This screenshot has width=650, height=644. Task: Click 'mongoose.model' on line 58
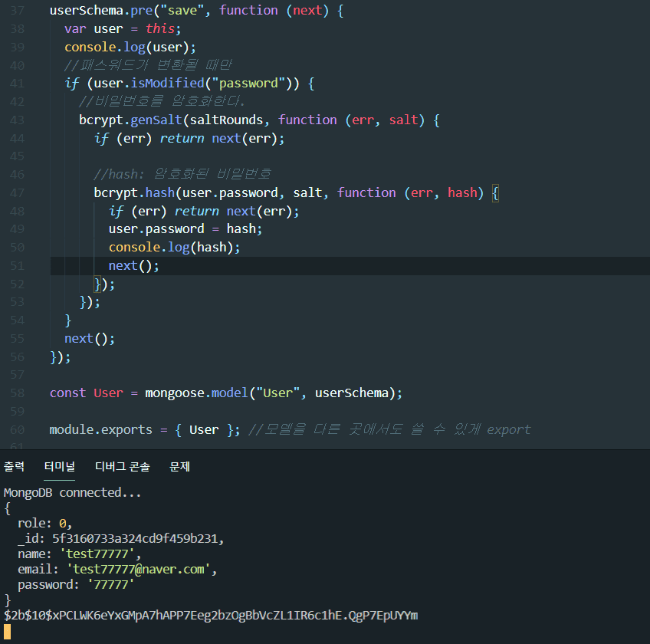tap(196, 393)
